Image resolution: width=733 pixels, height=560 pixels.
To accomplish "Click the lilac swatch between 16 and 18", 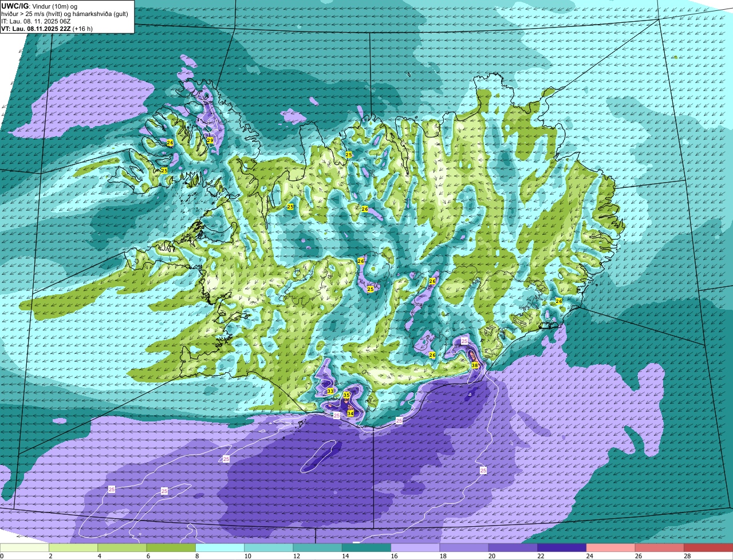I will tap(415, 548).
